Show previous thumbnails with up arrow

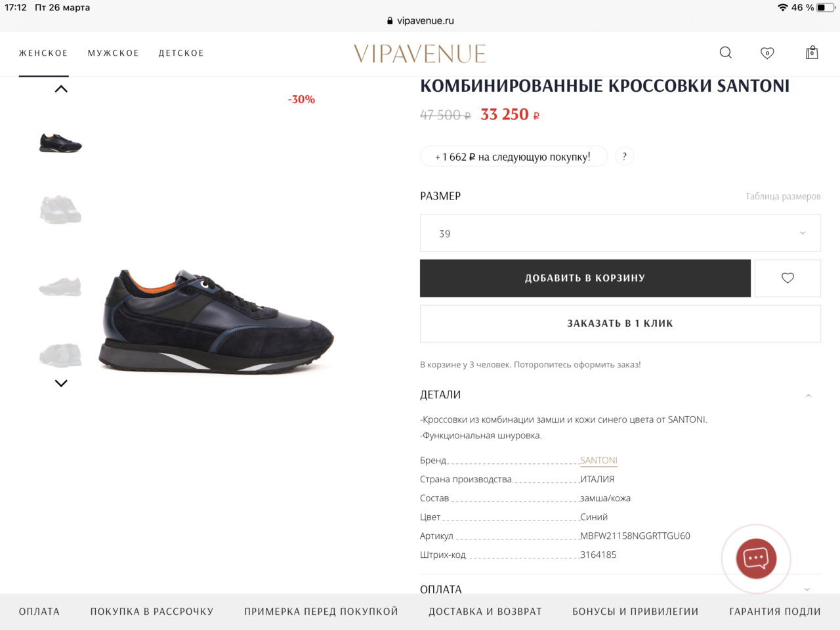pos(61,89)
